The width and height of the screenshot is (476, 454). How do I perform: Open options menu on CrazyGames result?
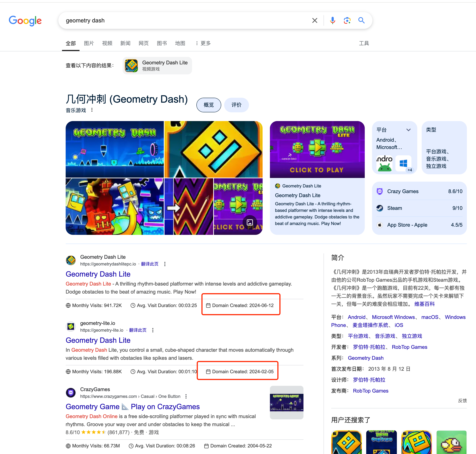click(186, 396)
